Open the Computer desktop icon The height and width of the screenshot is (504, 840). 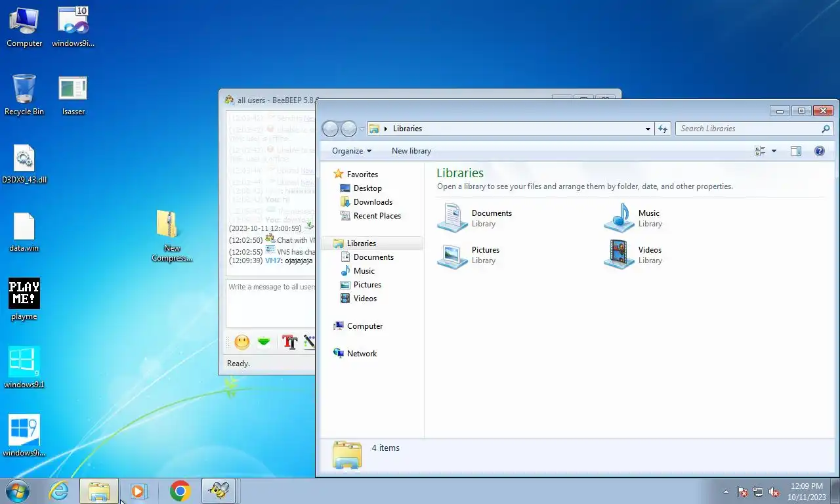(24, 28)
